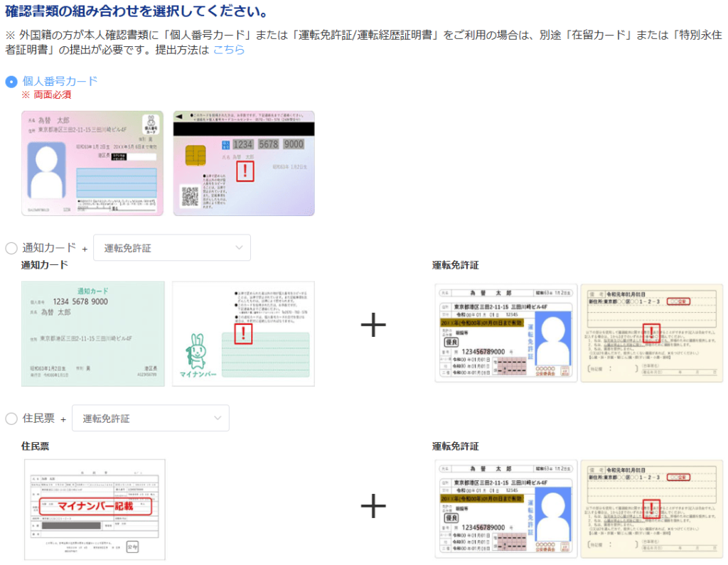The width and height of the screenshot is (728, 565).
Task: Click the plus sign in the 住民票 row
Action: click(373, 506)
